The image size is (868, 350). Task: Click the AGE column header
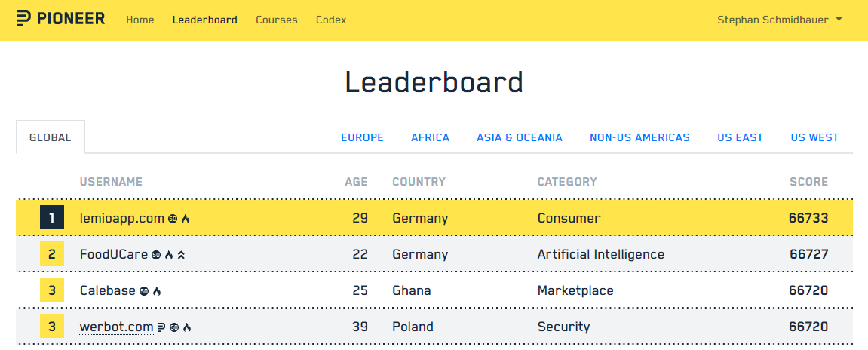click(x=356, y=182)
